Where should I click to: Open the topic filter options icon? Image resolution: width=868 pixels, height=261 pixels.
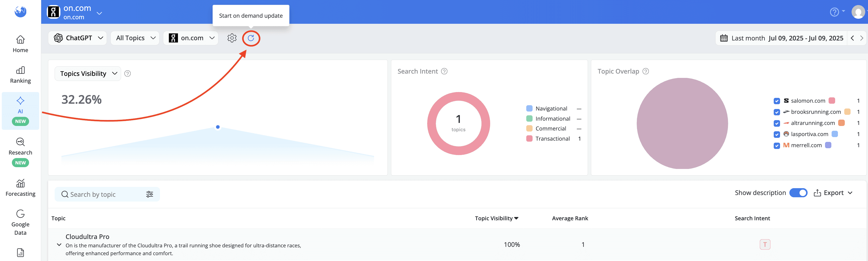pos(150,194)
